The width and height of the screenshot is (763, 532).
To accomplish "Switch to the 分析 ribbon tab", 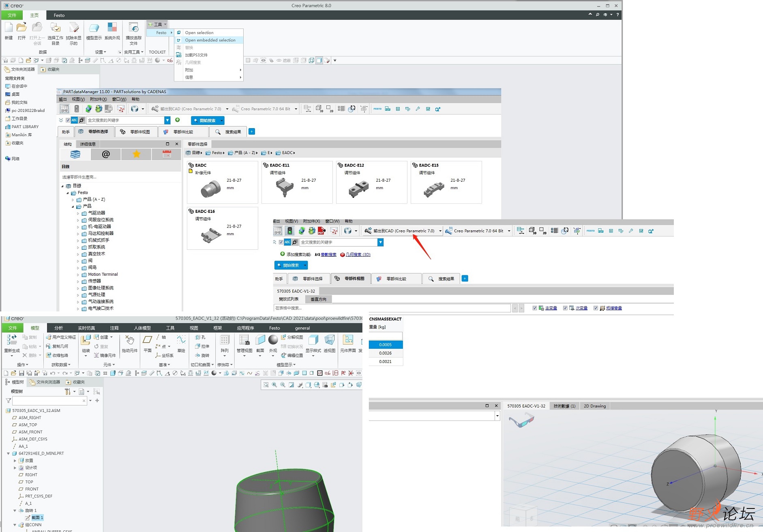I will point(59,328).
